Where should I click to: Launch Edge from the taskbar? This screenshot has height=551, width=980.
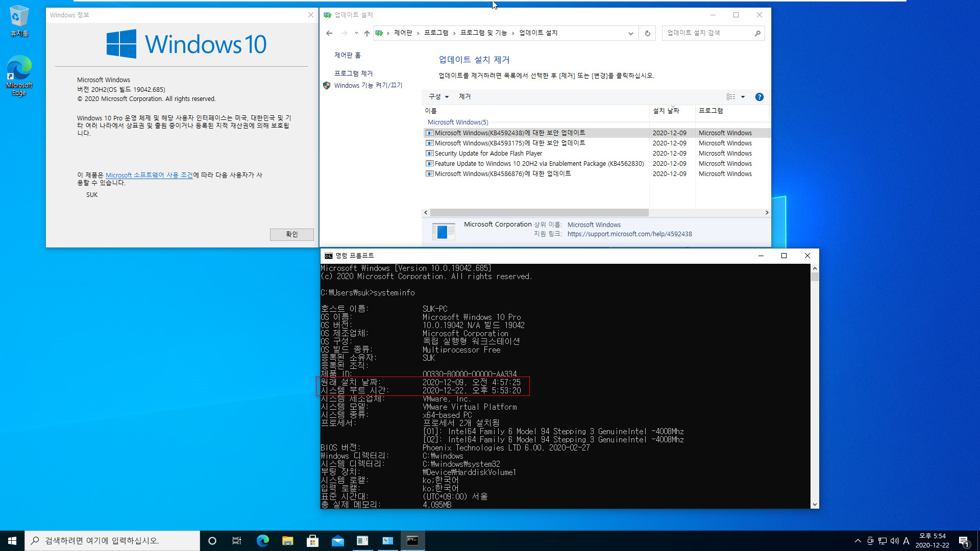pos(262,541)
